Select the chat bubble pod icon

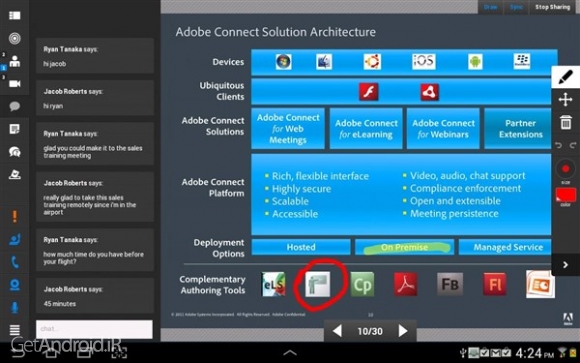coord(14,107)
